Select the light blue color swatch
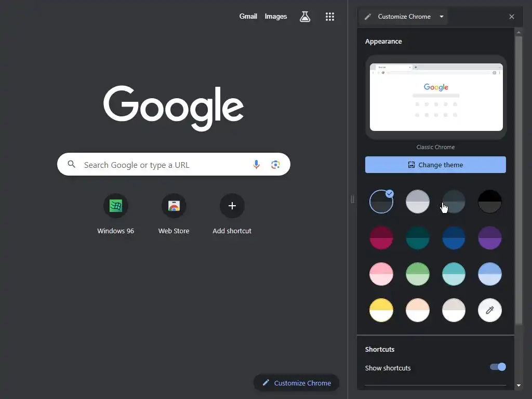This screenshot has height=399, width=532. click(489, 274)
